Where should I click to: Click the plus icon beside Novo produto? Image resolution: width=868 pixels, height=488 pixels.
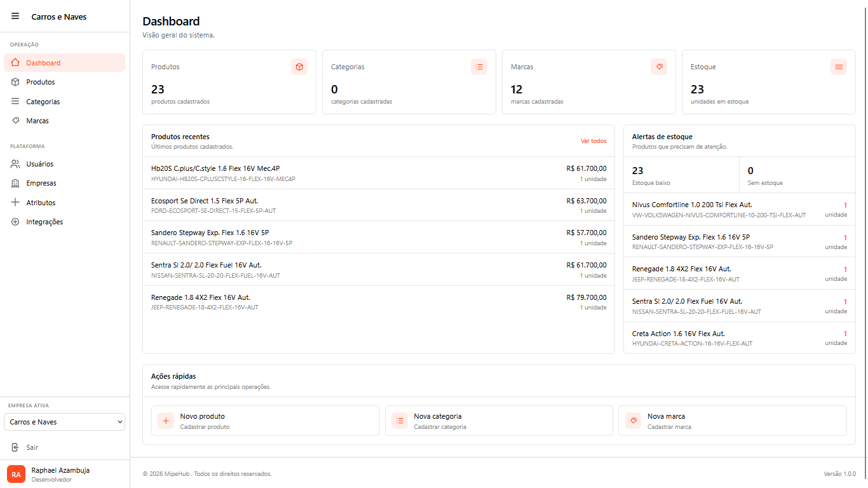click(x=166, y=421)
